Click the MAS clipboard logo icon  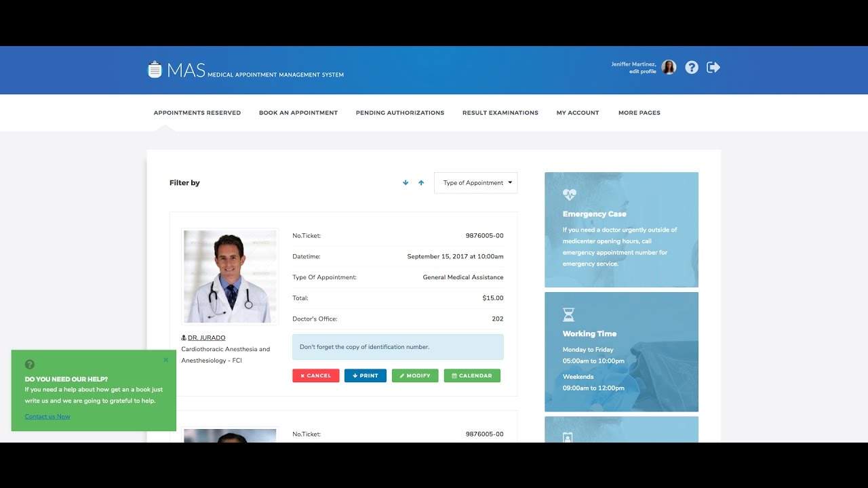pyautogui.click(x=155, y=70)
